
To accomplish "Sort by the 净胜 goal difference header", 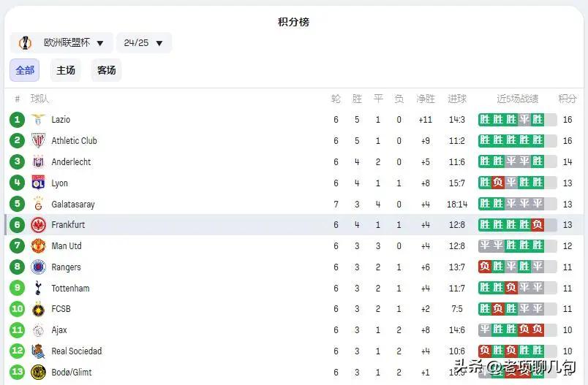I will click(x=426, y=99).
